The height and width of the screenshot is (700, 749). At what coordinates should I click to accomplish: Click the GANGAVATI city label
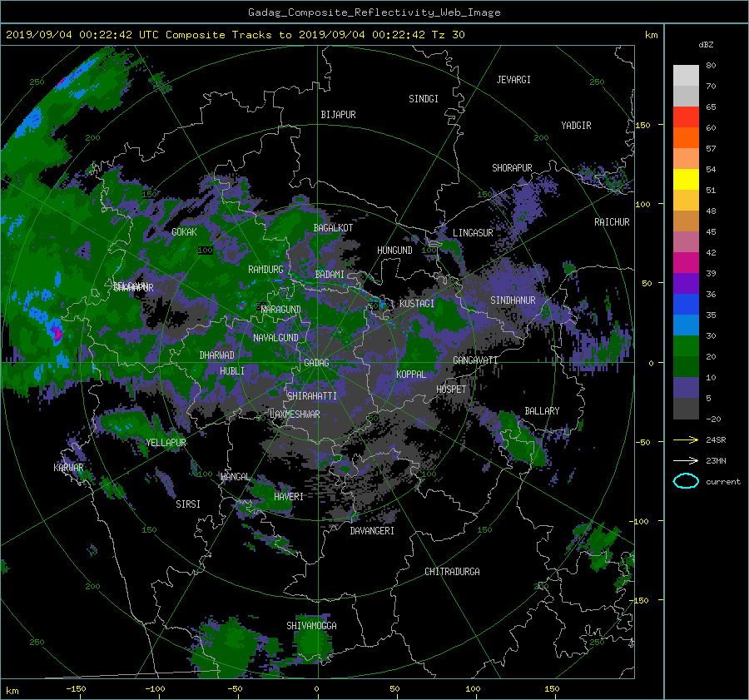pos(475,360)
